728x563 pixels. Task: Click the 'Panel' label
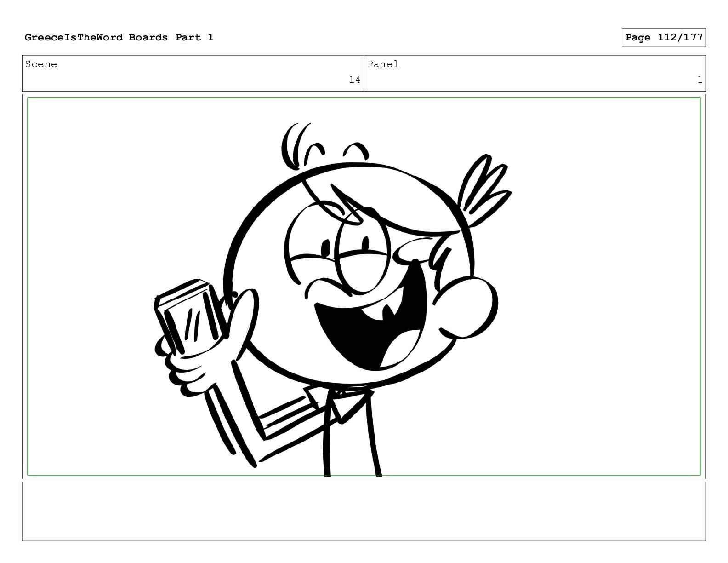pyautogui.click(x=383, y=64)
